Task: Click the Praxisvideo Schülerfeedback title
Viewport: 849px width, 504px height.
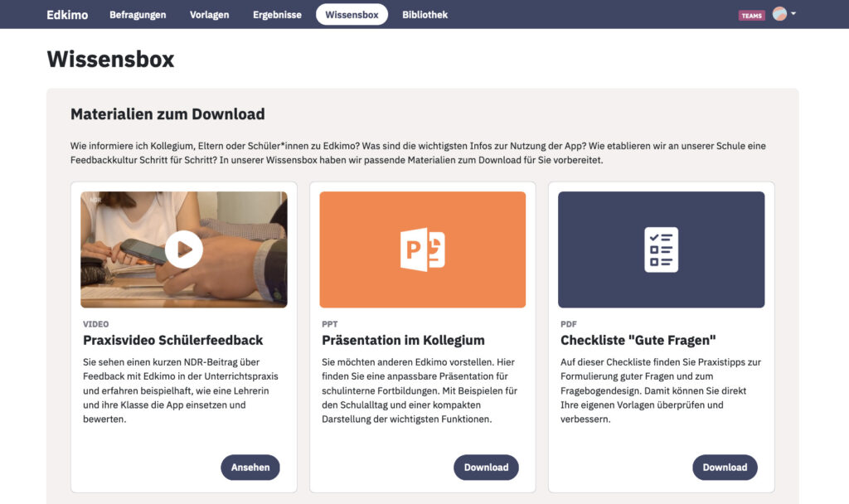Action: 172,340
